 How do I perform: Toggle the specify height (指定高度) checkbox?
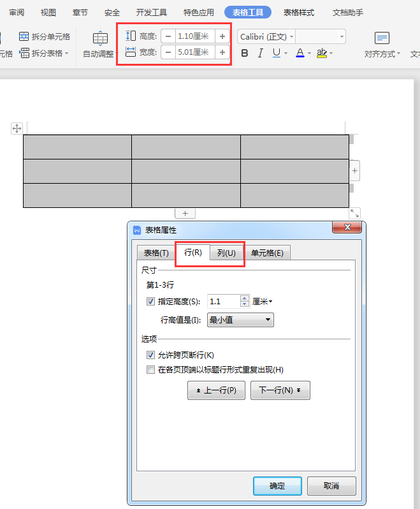click(151, 302)
